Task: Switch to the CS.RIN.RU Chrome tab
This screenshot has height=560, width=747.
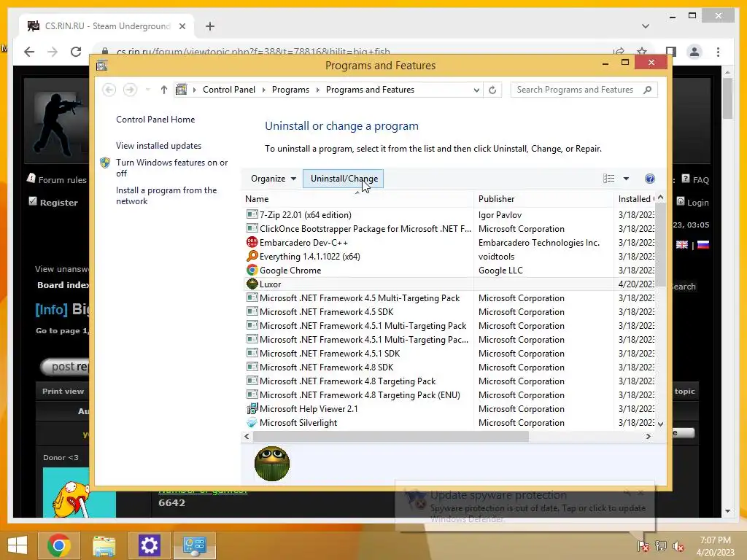Action: point(107,26)
